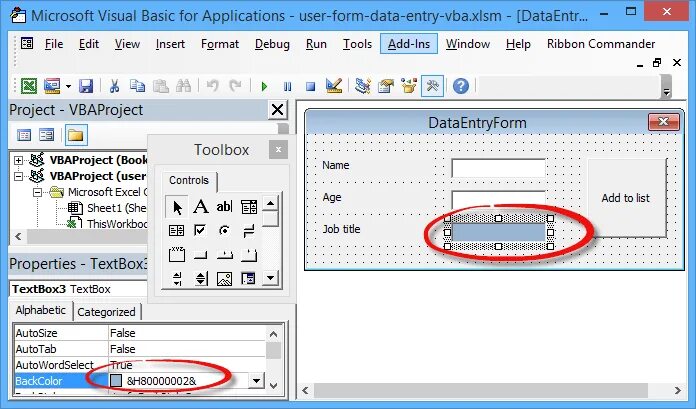Toggle Design Mode toolbar icon

pos(334,85)
